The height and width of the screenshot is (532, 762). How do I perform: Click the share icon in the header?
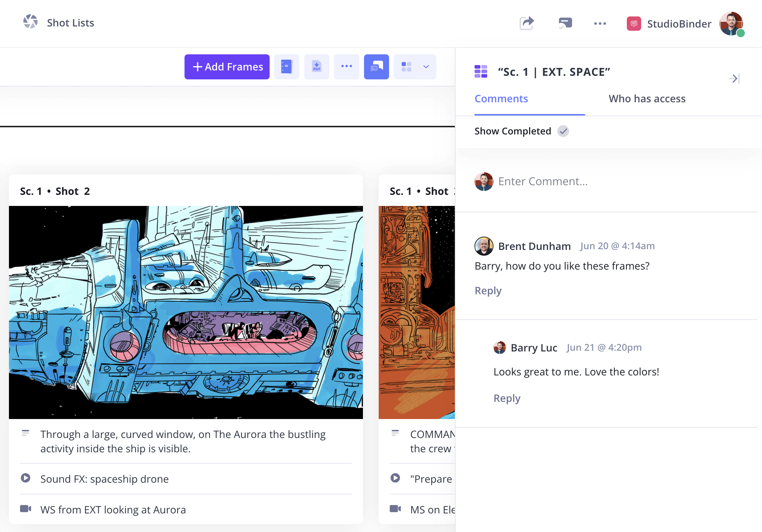coord(526,23)
